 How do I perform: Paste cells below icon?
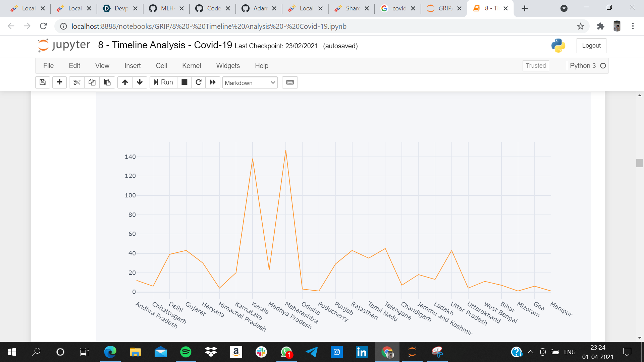(107, 82)
